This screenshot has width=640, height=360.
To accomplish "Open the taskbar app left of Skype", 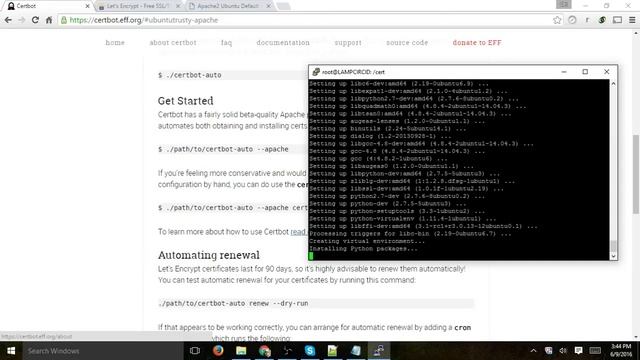I will [x=287, y=351].
